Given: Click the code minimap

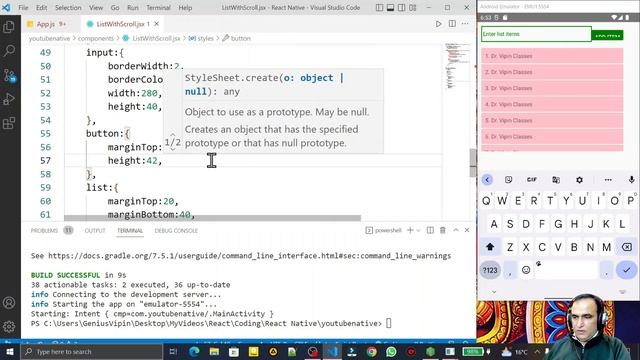Looking at the screenshot, I should coord(457,65).
